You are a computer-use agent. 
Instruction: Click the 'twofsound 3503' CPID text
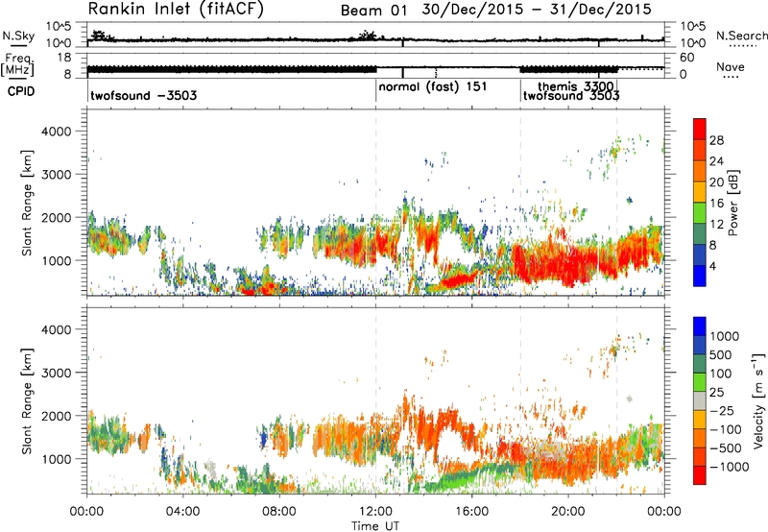(571, 95)
